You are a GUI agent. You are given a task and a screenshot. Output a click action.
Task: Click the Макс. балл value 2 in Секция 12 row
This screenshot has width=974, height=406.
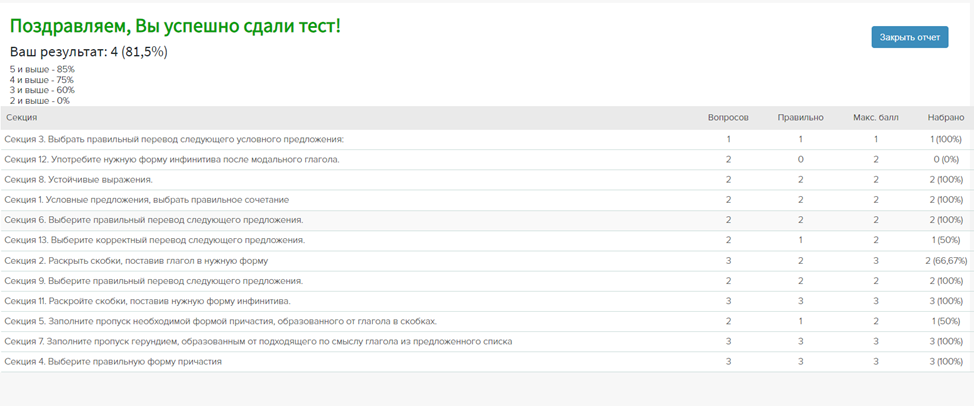coord(876,160)
